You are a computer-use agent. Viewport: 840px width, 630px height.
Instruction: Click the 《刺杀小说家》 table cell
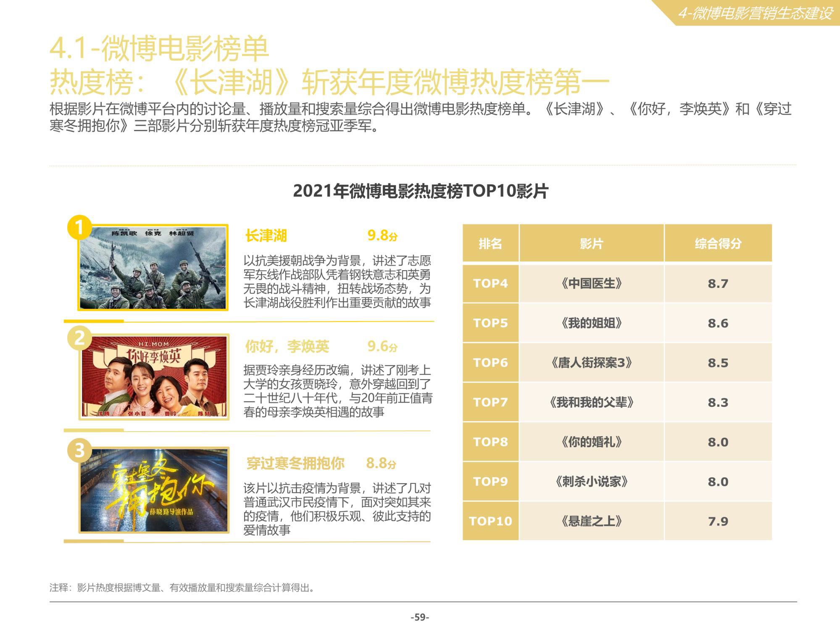[591, 481]
